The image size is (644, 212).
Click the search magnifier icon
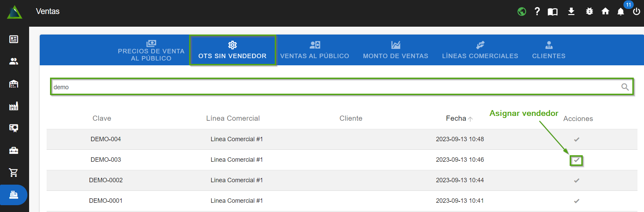click(625, 87)
